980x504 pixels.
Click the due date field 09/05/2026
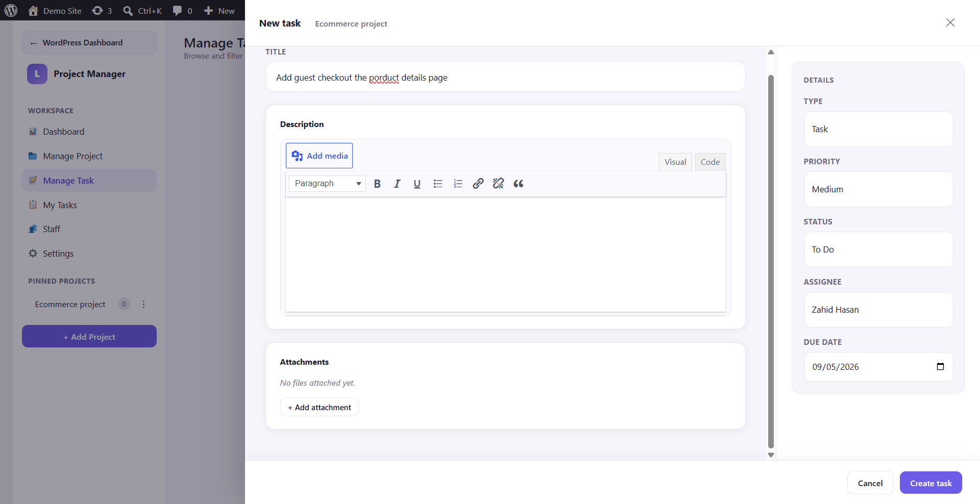tap(878, 367)
